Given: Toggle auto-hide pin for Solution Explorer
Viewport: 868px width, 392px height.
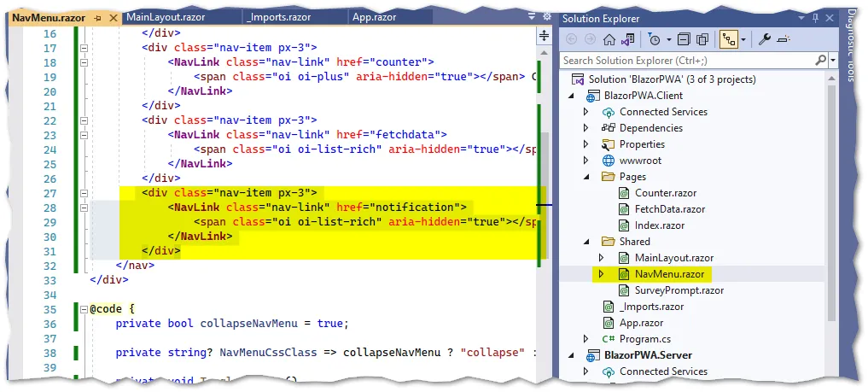Looking at the screenshot, I should point(815,18).
